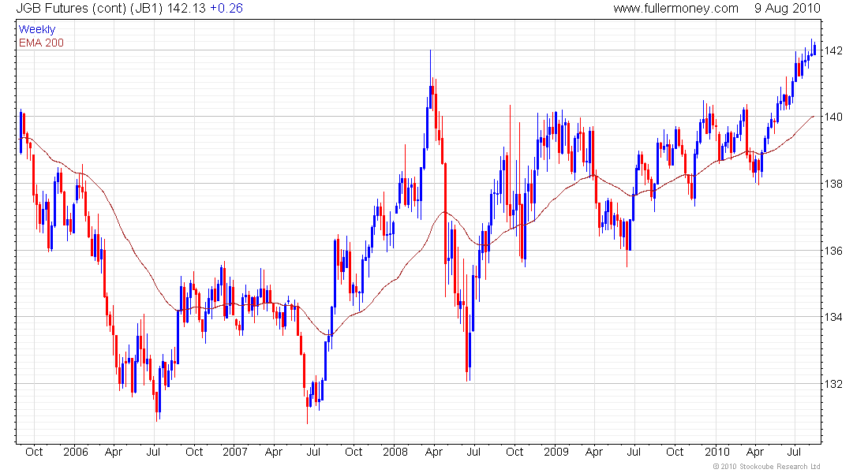Click the Apr label following 2006
Image resolution: width=868 pixels, height=473 pixels.
click(x=113, y=452)
